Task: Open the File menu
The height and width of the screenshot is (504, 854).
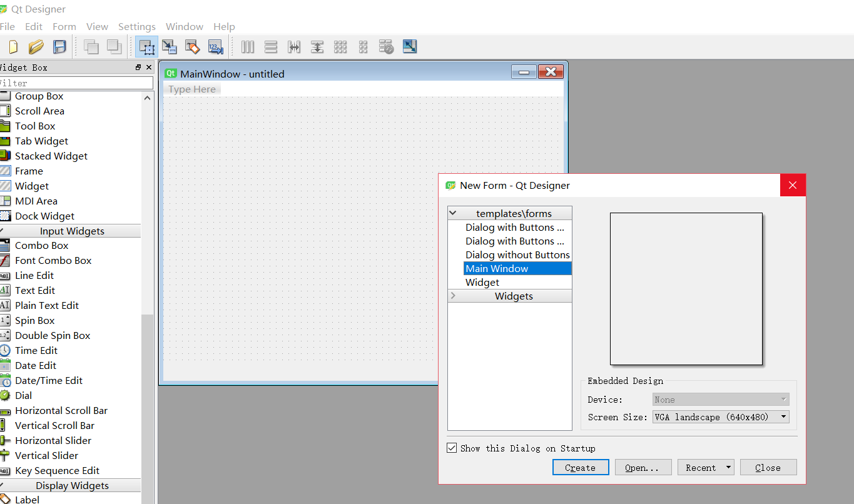Action: coord(7,26)
